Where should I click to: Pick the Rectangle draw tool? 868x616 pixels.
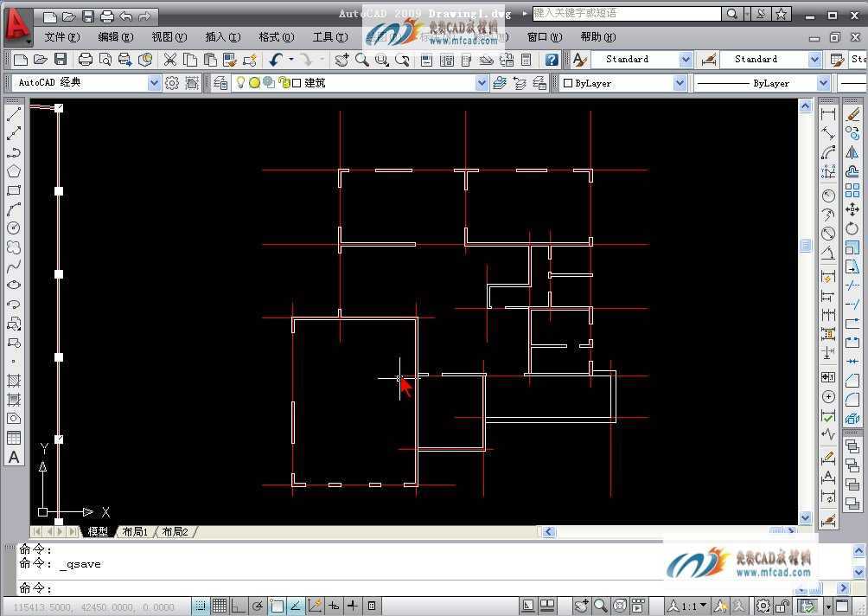pyautogui.click(x=14, y=190)
